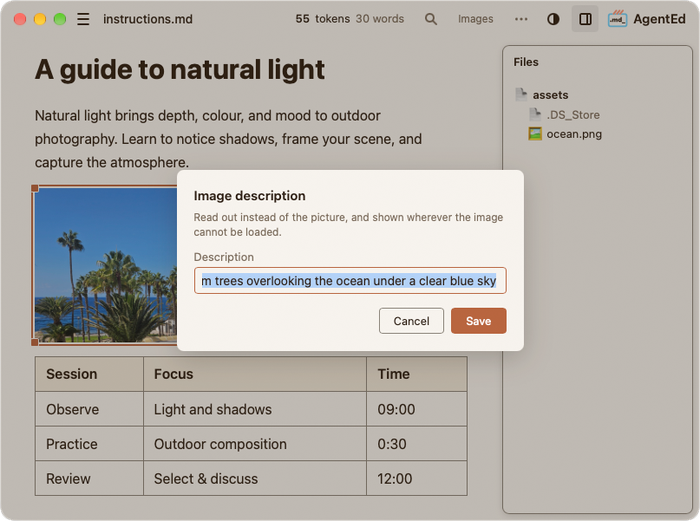700x521 pixels.
Task: Click the Review table cell
Action: click(x=89, y=478)
